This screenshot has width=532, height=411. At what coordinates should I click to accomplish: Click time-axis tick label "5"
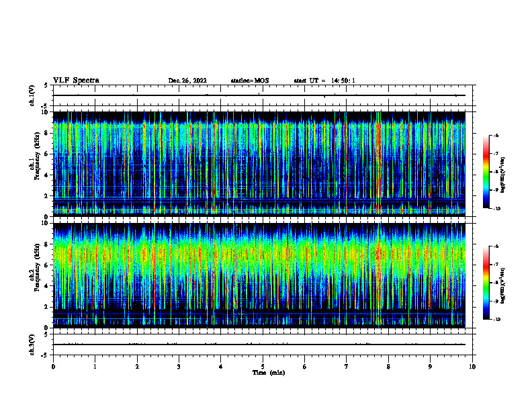(263, 367)
